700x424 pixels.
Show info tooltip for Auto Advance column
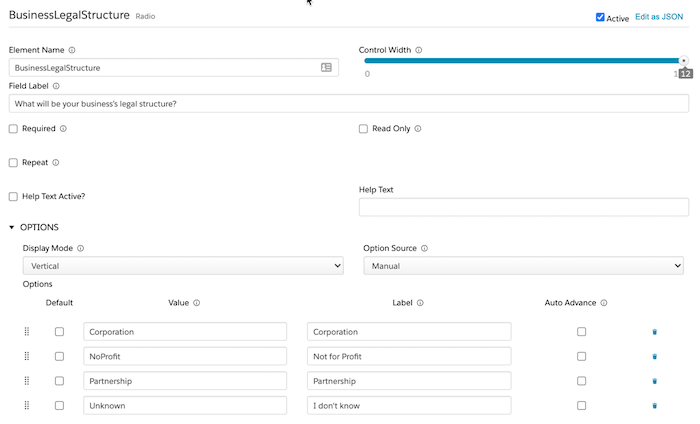coord(604,303)
